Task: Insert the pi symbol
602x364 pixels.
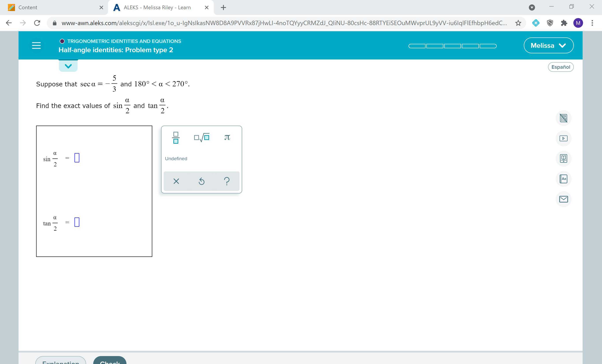Action: (x=227, y=137)
